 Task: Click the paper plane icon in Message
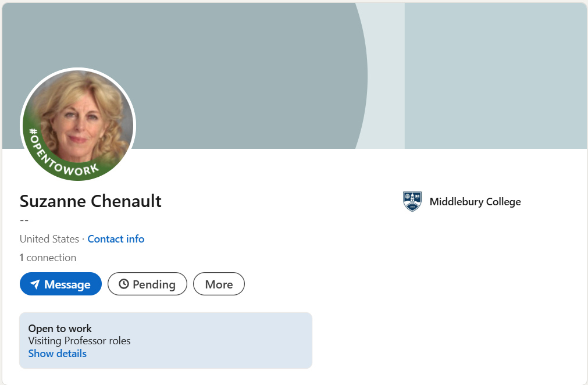pyautogui.click(x=35, y=284)
